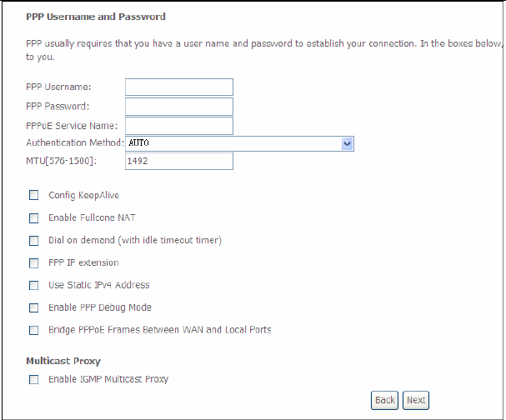The width and height of the screenshot is (506, 420).
Task: Enable IGMP Multicast Proxy checkbox
Action: [33, 379]
